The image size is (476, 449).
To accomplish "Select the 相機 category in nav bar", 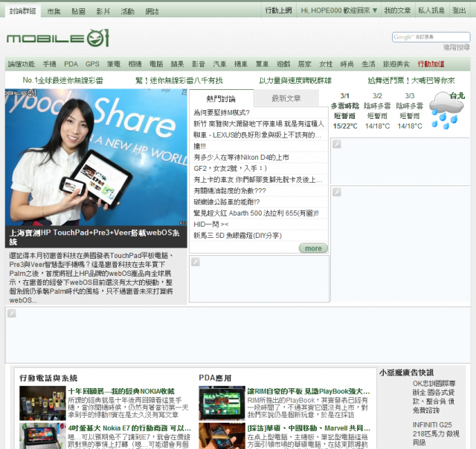I will [135, 64].
